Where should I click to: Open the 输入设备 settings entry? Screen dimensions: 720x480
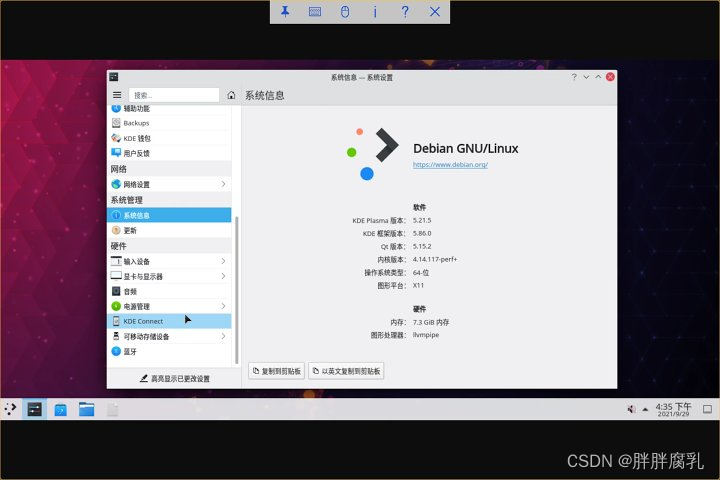coord(169,261)
